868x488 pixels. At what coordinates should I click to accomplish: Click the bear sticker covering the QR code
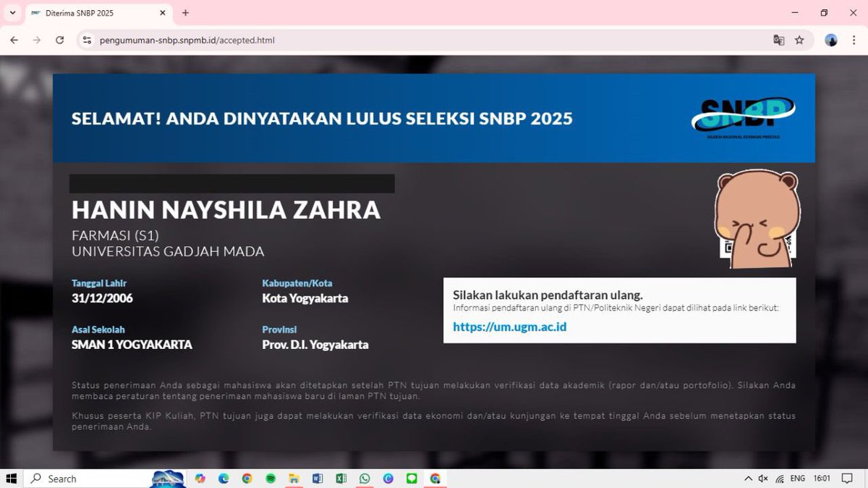click(756, 220)
